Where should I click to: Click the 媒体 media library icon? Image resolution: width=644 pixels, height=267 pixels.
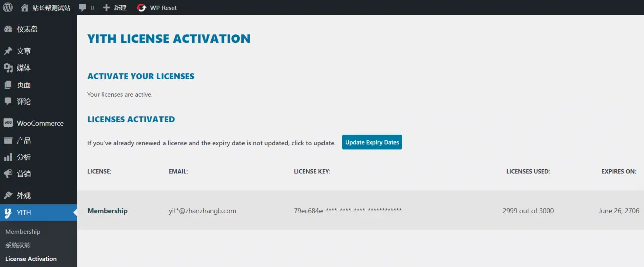(x=8, y=68)
